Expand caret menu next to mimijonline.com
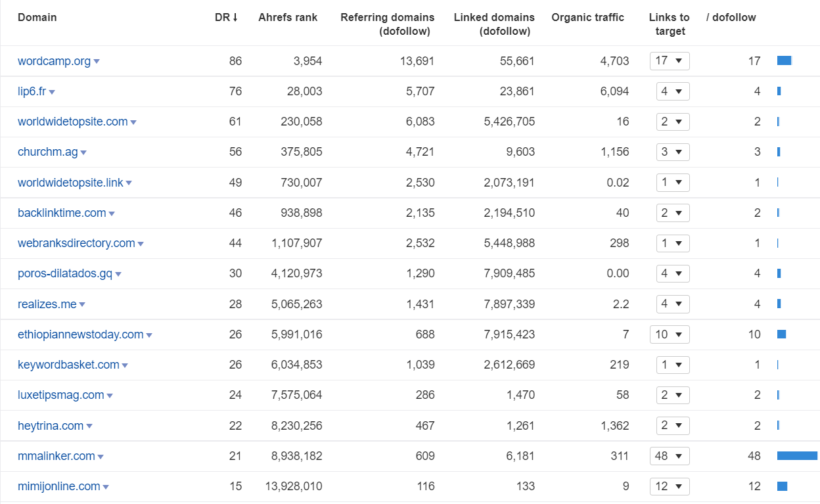 click(106, 487)
